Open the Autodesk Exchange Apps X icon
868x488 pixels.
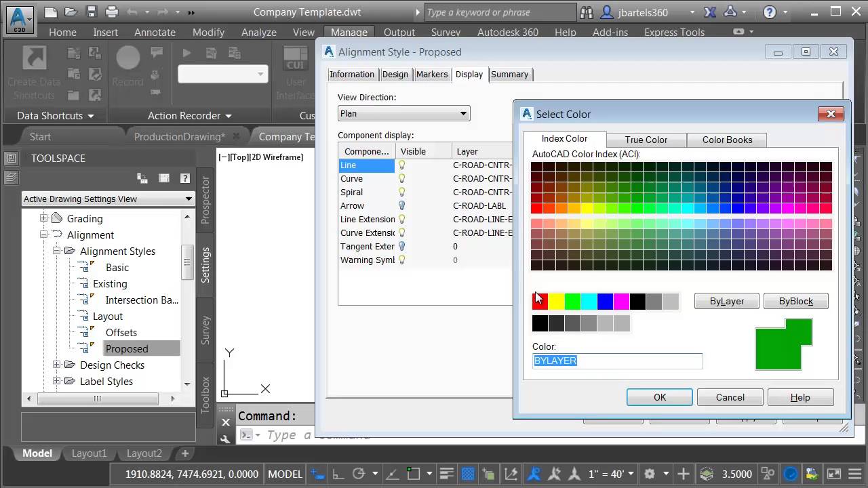pos(710,12)
